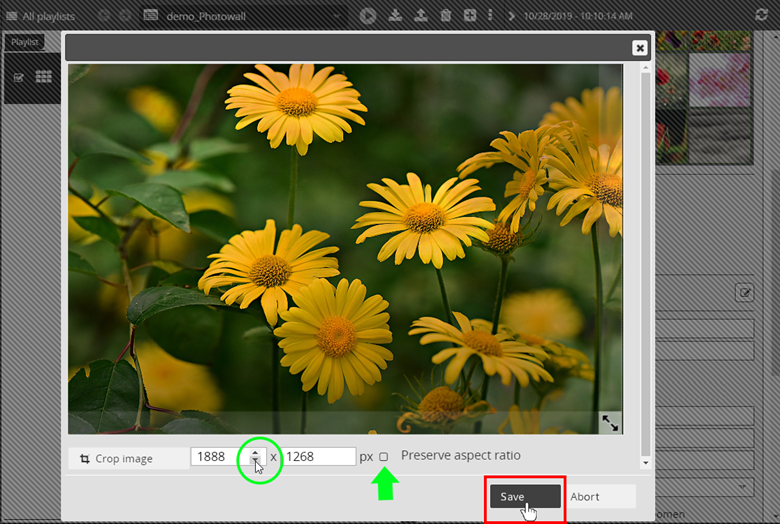This screenshot has height=524, width=780.
Task: Start playlist preview with the play icon
Action: point(368,15)
